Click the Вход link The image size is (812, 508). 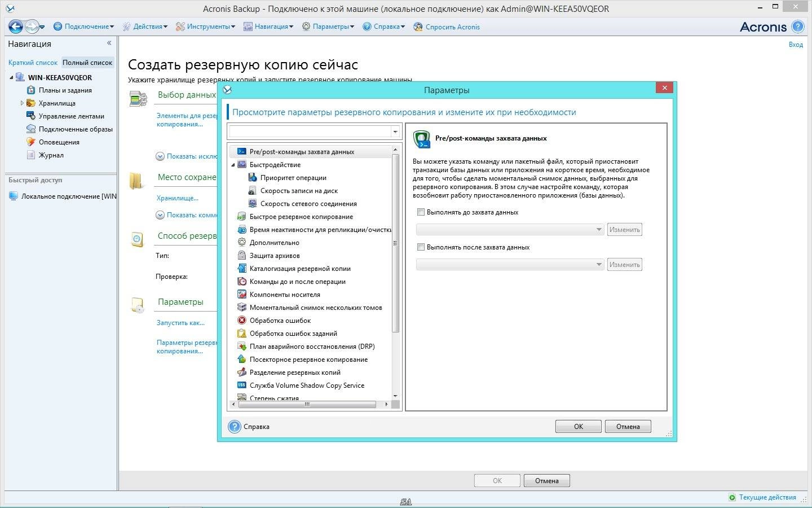(x=796, y=45)
